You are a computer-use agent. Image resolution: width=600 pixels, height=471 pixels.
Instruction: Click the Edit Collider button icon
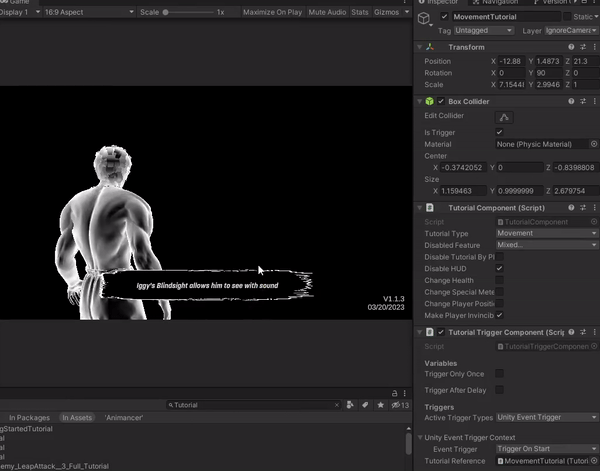(504, 117)
